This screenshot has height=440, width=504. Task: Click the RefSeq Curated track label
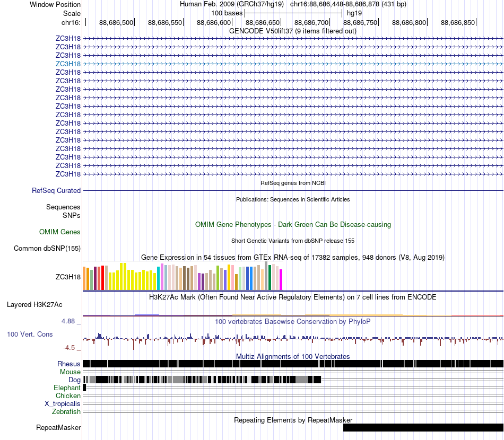tap(56, 190)
